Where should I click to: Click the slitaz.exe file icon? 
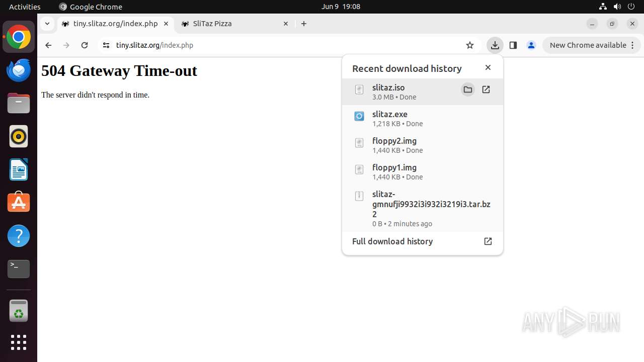click(359, 116)
